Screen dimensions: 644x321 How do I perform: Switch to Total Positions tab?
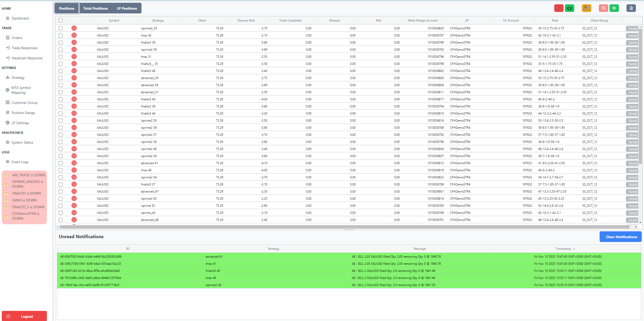[95, 8]
